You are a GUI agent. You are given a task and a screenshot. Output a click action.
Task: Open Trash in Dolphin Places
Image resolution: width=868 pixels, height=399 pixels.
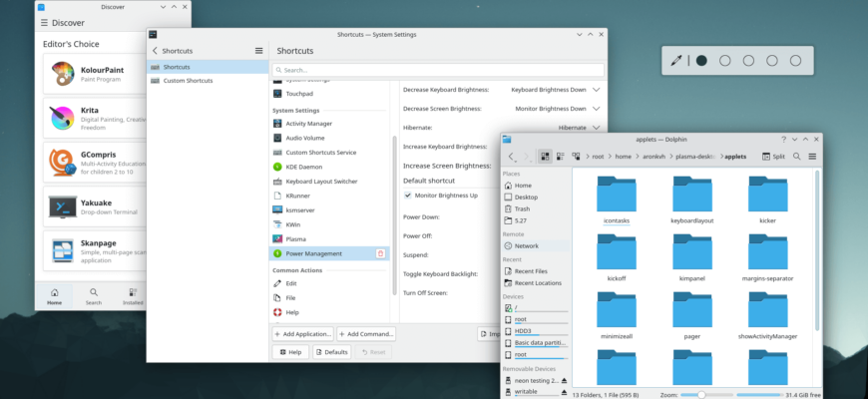pos(536,208)
